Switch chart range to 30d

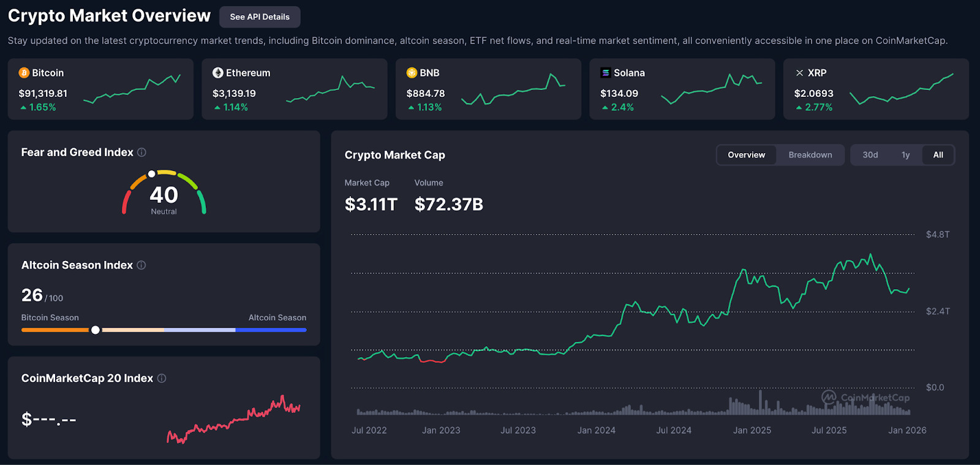coord(870,155)
